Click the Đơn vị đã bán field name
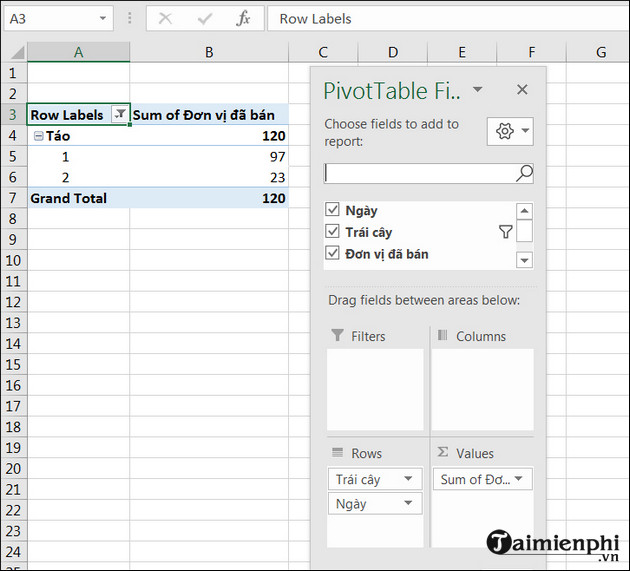 (387, 254)
